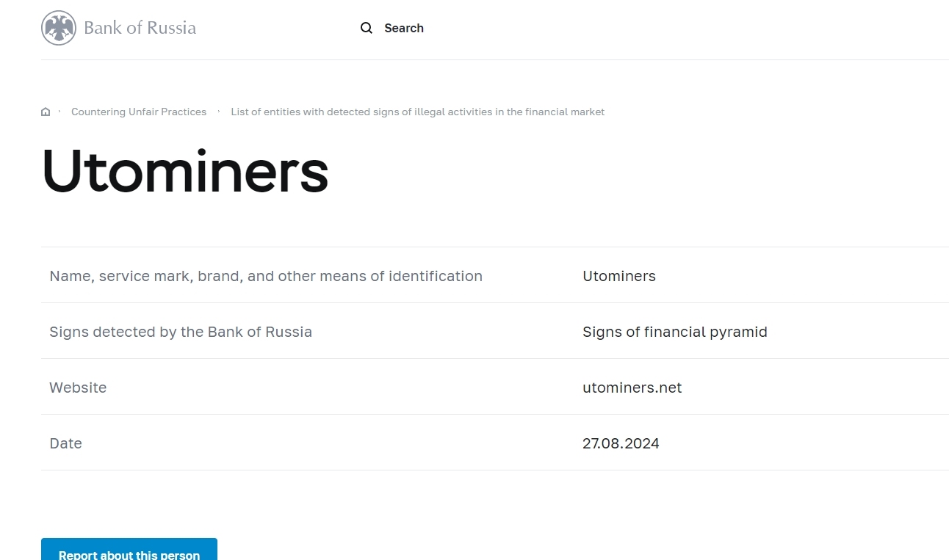Open List of entities breadcrumb link

point(417,112)
